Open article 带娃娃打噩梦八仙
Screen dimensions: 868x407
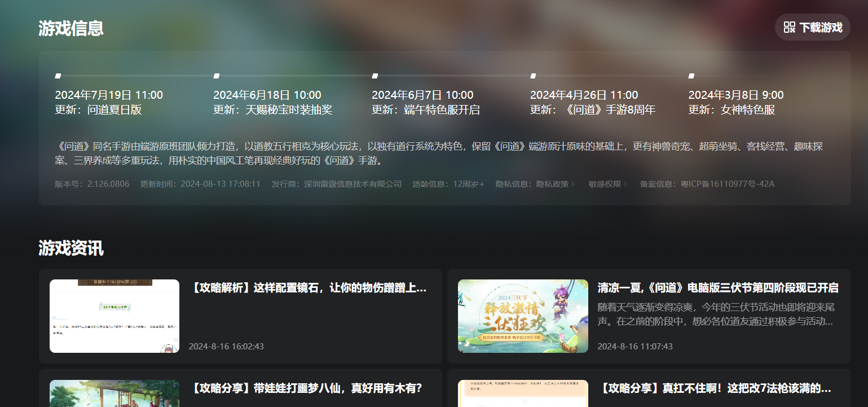coord(305,388)
